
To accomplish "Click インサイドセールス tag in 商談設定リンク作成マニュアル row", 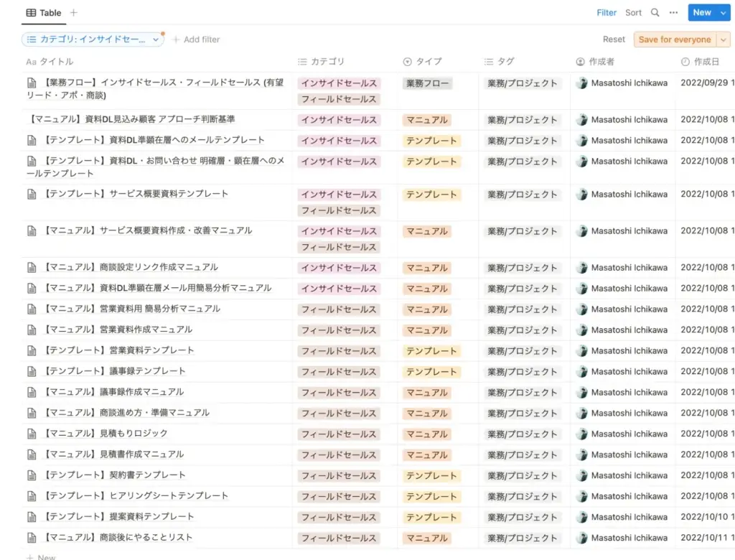I will coord(339,268).
